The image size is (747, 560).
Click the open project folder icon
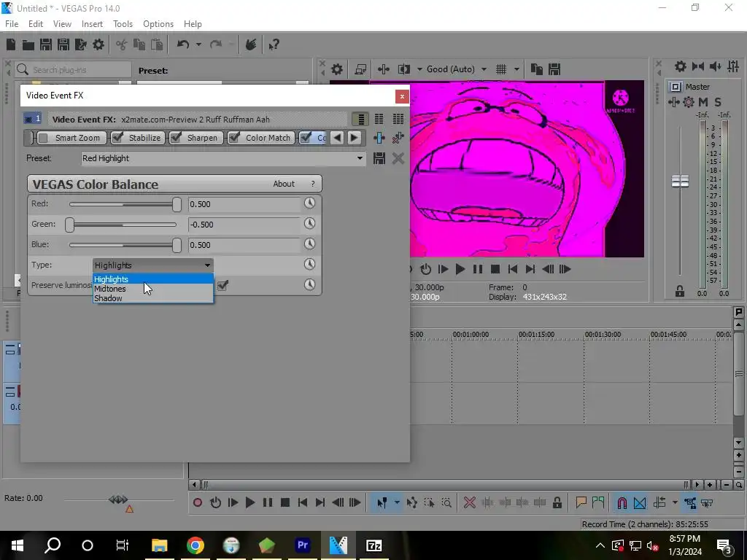coord(28,44)
